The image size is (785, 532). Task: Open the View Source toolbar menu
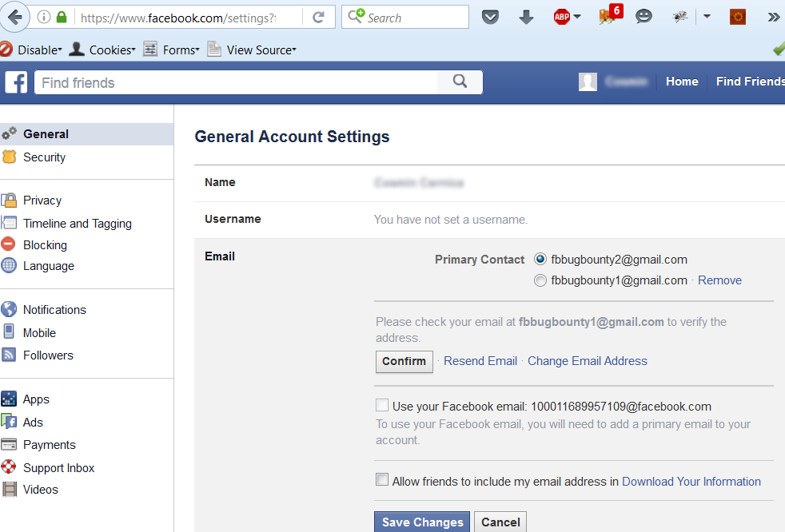pyautogui.click(x=252, y=50)
